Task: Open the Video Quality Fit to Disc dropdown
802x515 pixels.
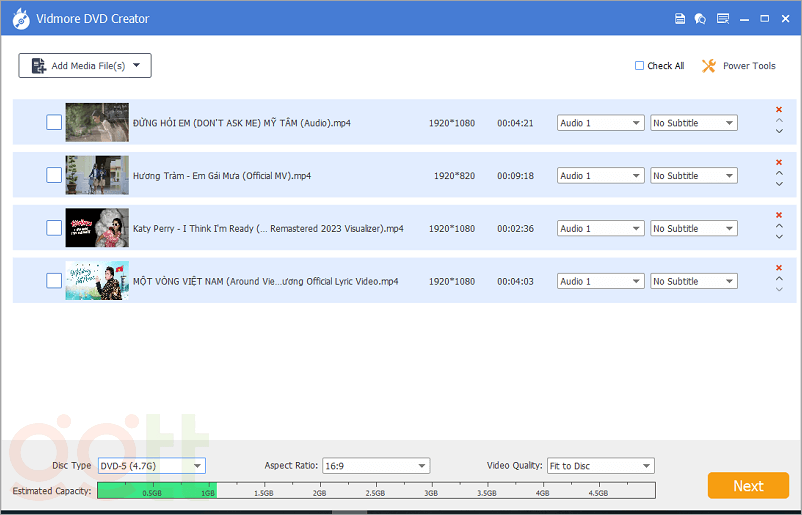Action: point(600,466)
